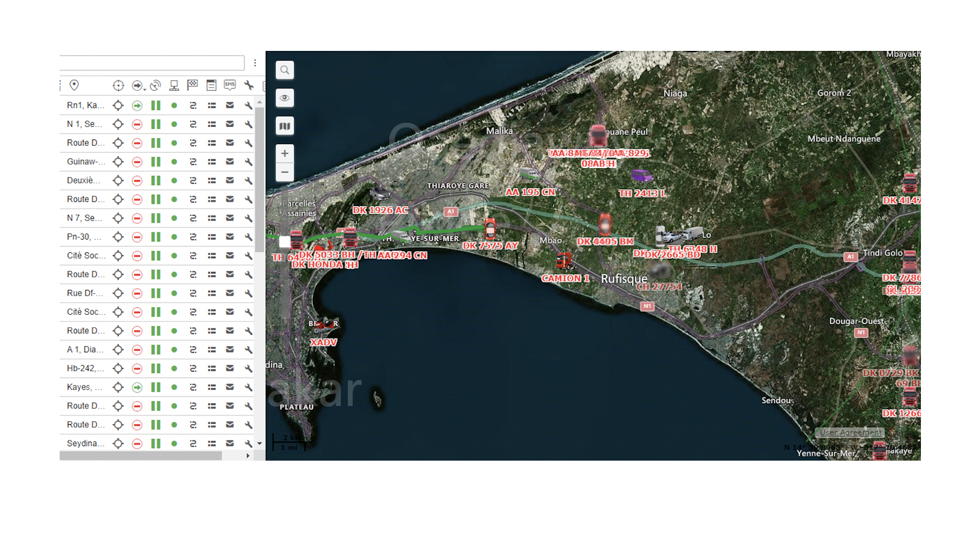Open the map layers selector

pos(284,126)
